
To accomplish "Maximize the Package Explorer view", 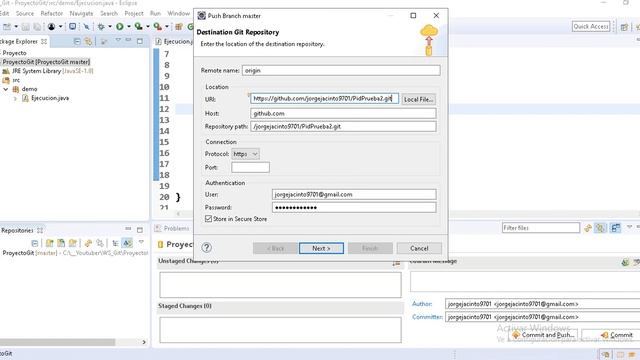I will [140, 41].
